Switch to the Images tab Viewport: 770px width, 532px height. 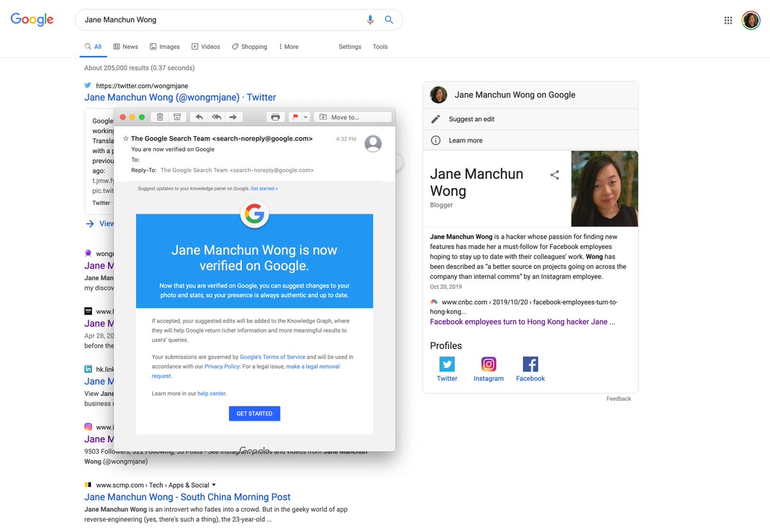point(165,47)
